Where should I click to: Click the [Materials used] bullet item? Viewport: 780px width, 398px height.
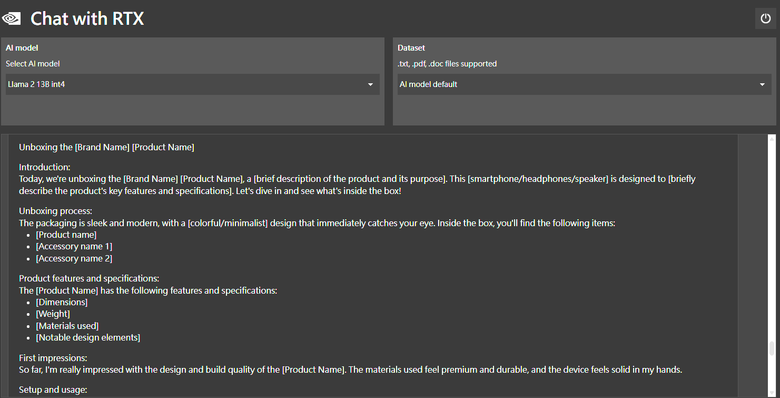click(67, 326)
